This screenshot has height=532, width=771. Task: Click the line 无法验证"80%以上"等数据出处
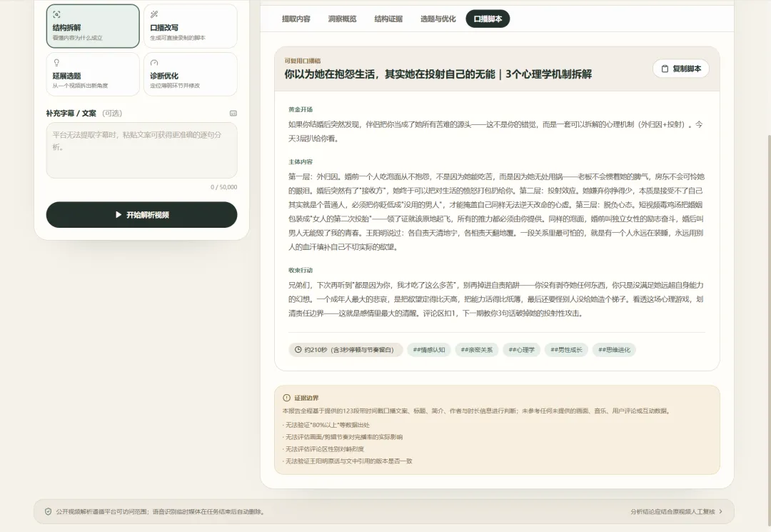pyautogui.click(x=326, y=425)
